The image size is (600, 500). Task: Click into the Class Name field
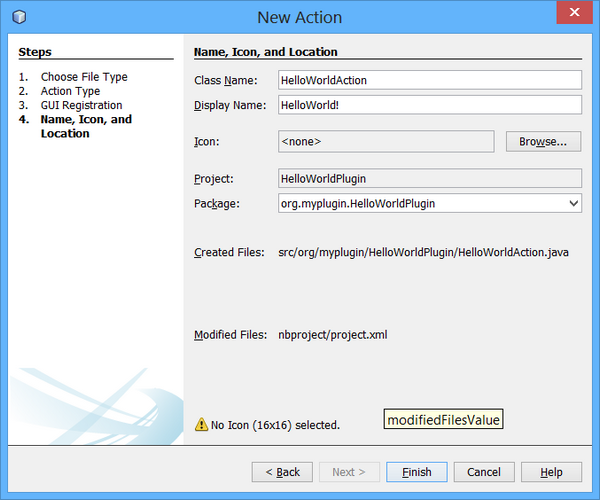click(x=430, y=80)
